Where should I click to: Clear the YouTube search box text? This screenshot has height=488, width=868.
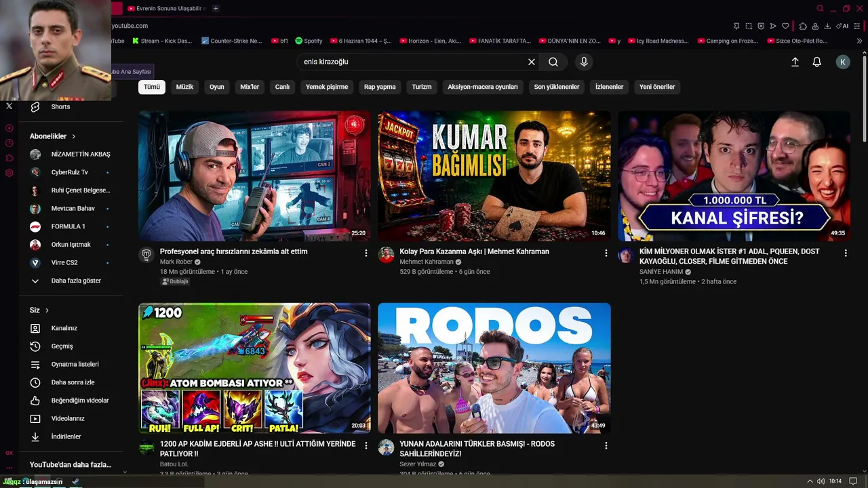[532, 62]
